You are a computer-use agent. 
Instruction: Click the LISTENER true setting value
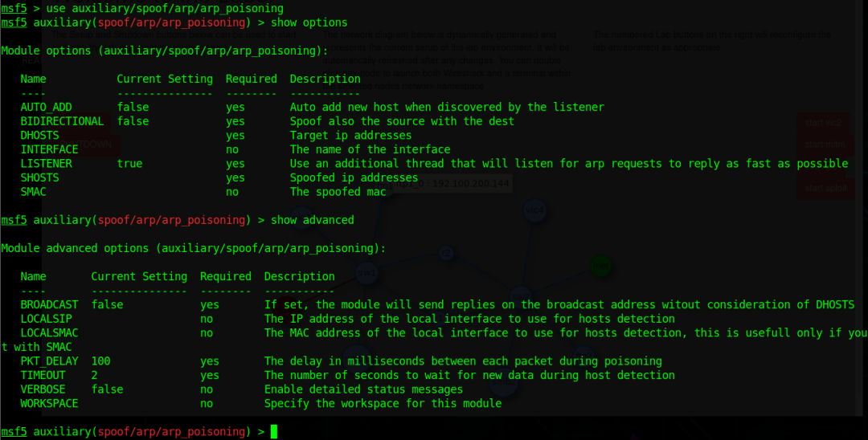point(129,164)
